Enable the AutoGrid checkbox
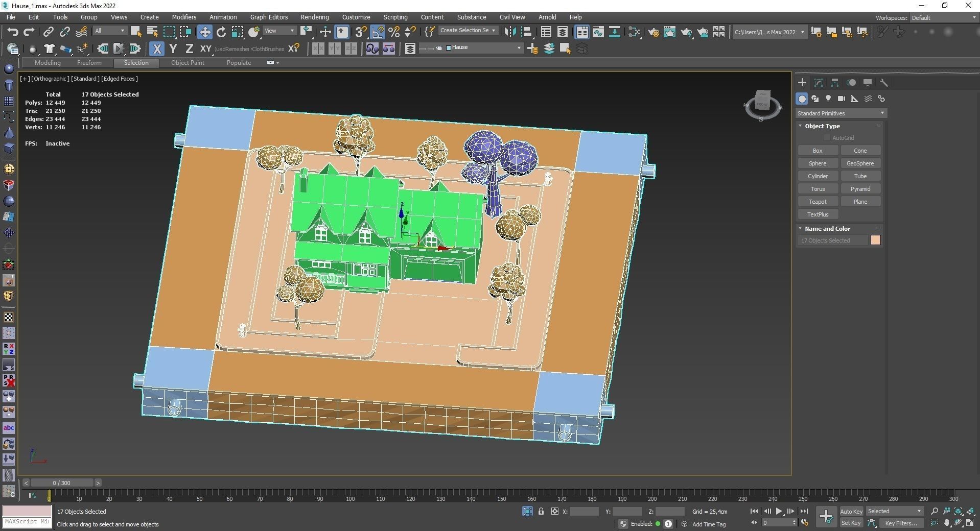The image size is (980, 531). point(827,138)
